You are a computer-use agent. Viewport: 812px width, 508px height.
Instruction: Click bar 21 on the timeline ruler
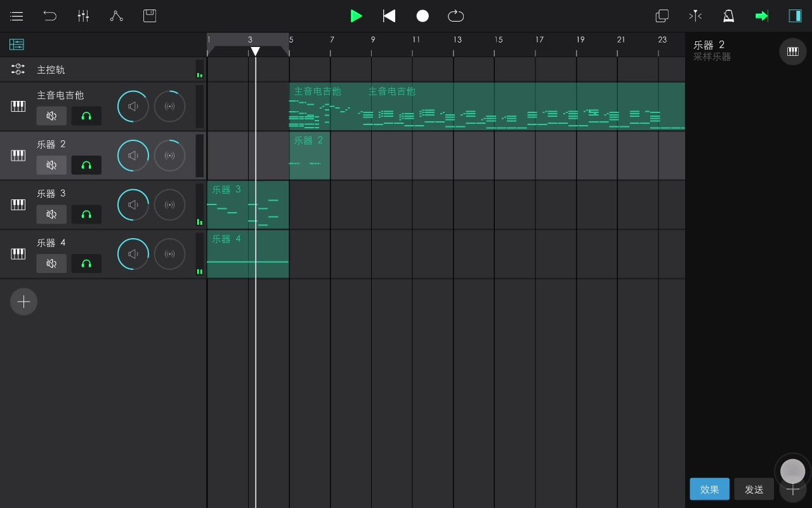click(621, 39)
